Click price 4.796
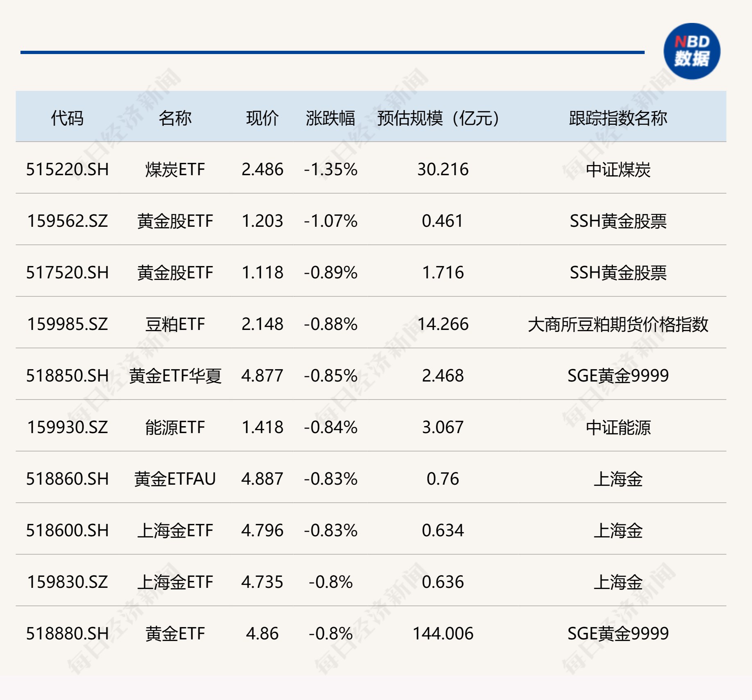 coord(262,531)
